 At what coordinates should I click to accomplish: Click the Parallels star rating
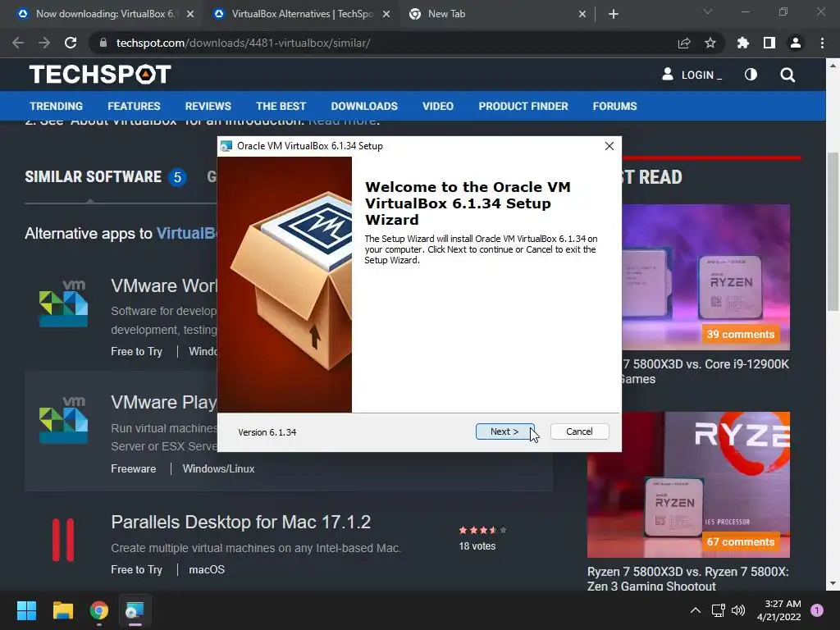pyautogui.click(x=482, y=531)
